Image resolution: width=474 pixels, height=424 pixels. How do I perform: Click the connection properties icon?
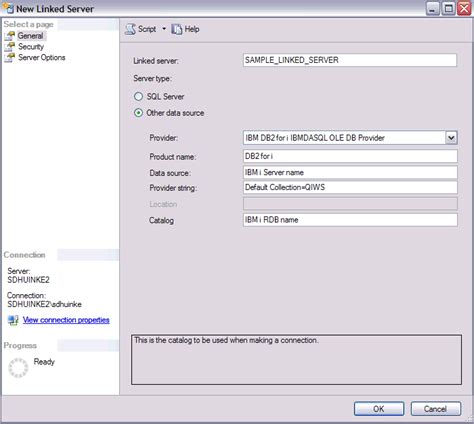(13, 320)
